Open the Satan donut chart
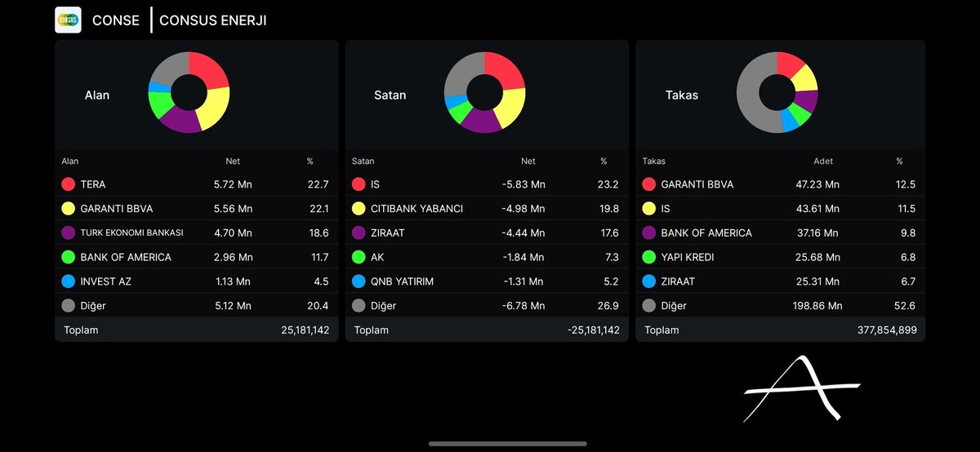Image resolution: width=980 pixels, height=452 pixels. click(484, 92)
